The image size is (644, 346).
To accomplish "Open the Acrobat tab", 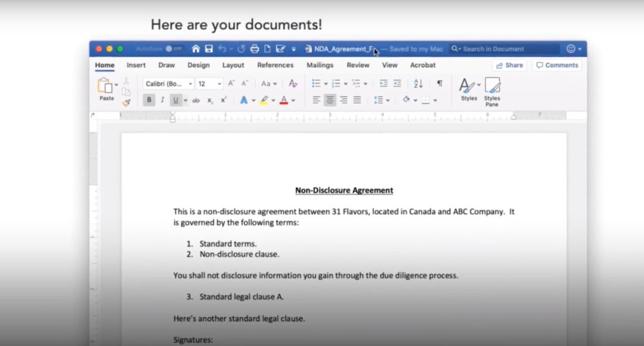I will (x=423, y=65).
